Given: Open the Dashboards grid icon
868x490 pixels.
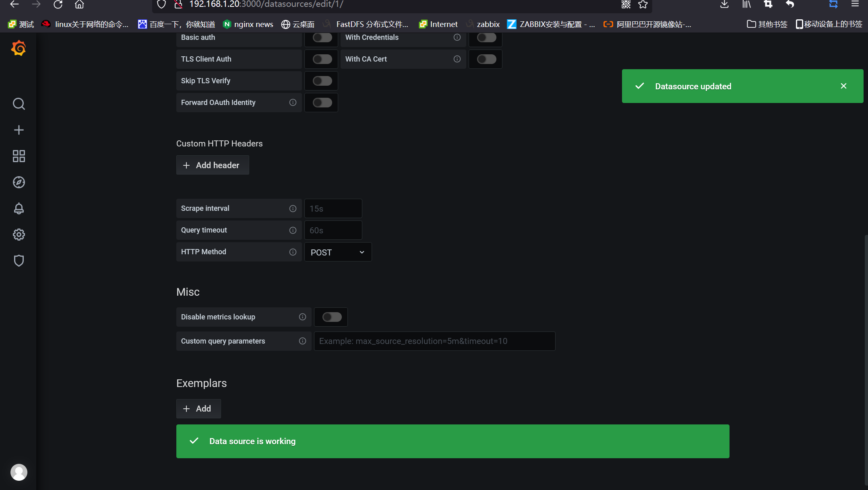Looking at the screenshot, I should pyautogui.click(x=19, y=156).
